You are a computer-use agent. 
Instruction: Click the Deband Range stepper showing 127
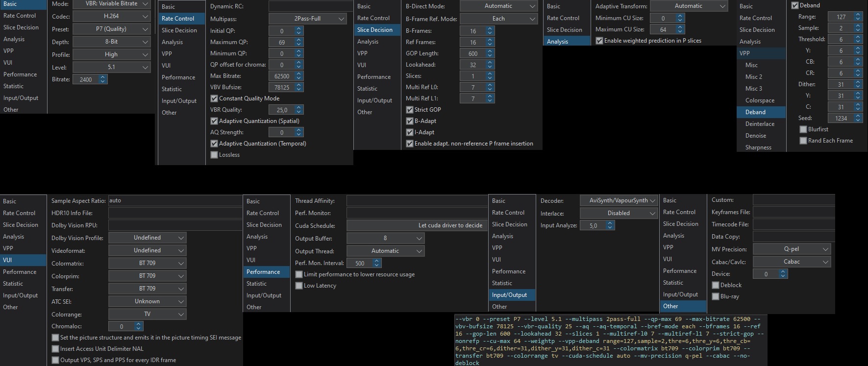[845, 17]
